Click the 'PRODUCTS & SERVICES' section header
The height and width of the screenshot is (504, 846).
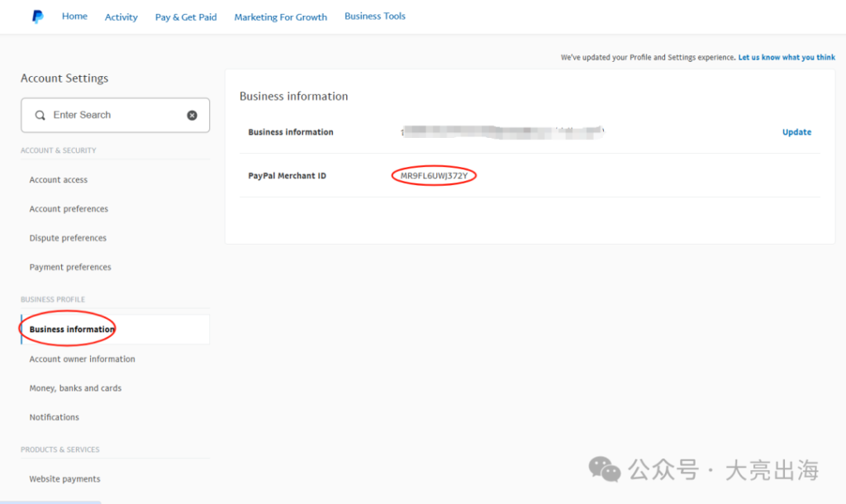coord(59,449)
